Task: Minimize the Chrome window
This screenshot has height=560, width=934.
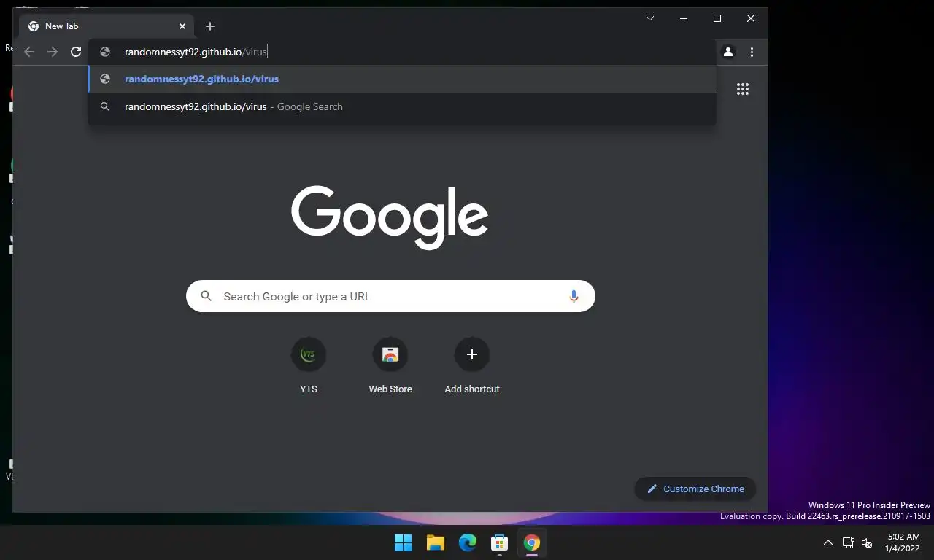Action: point(684,18)
